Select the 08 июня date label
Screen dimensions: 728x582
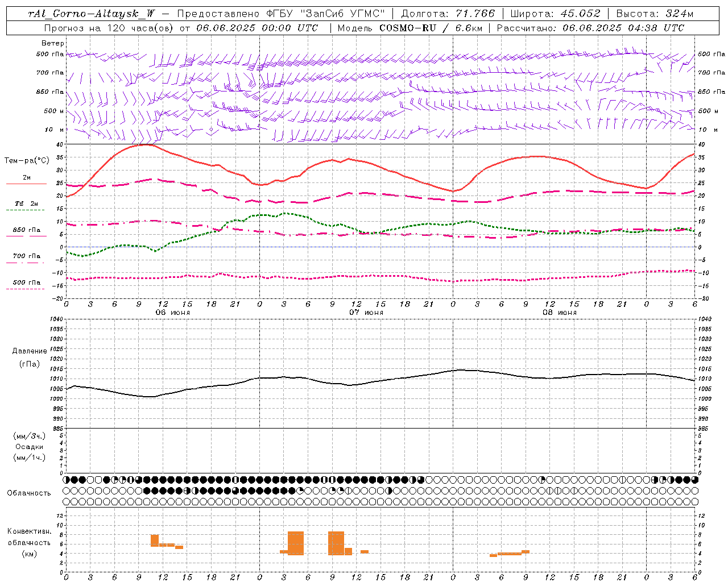(x=560, y=313)
